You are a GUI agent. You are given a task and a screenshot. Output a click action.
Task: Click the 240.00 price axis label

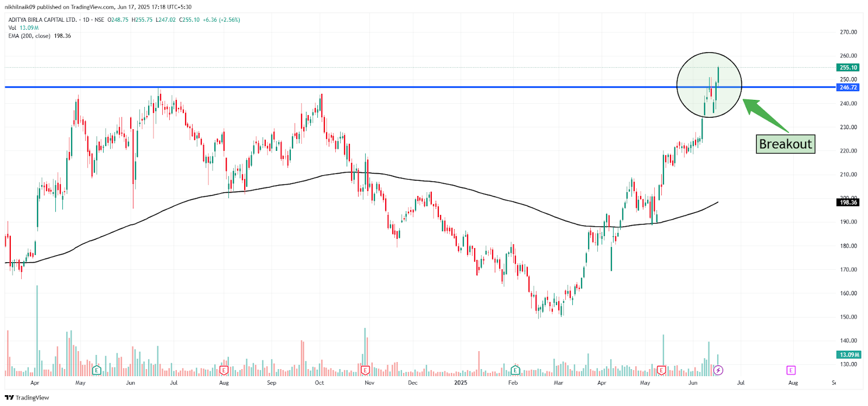[848, 103]
